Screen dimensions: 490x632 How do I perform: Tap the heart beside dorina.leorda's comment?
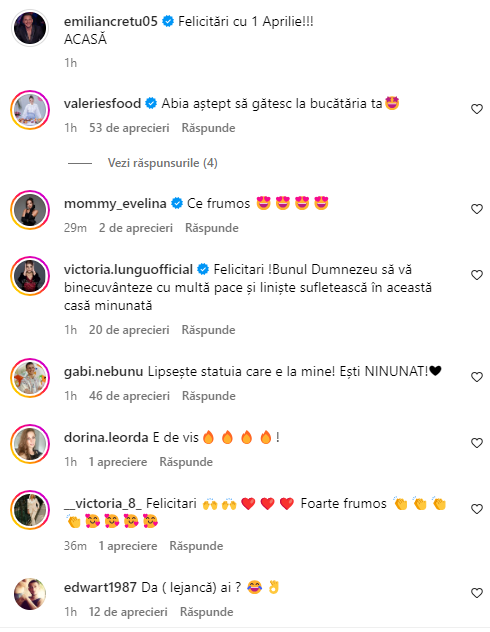tap(477, 443)
